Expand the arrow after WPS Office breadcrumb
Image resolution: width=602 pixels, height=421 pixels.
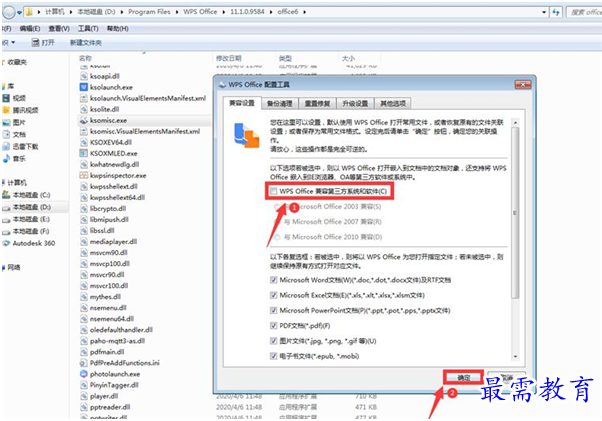pyautogui.click(x=224, y=12)
